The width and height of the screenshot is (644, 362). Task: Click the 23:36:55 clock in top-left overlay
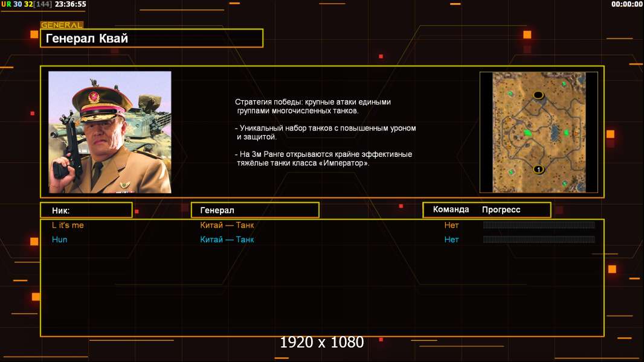[70, 4]
